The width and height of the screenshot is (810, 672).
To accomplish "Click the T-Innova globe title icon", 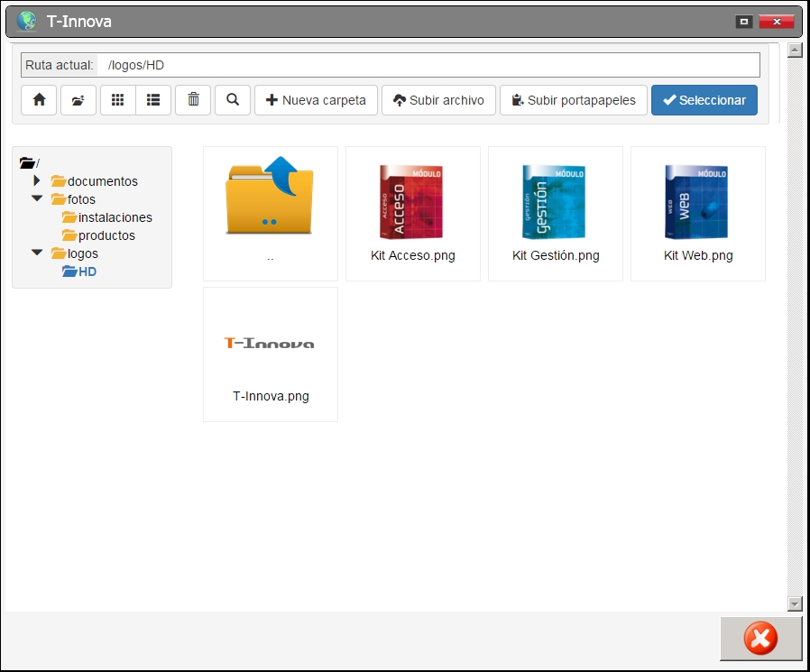I will click(26, 21).
